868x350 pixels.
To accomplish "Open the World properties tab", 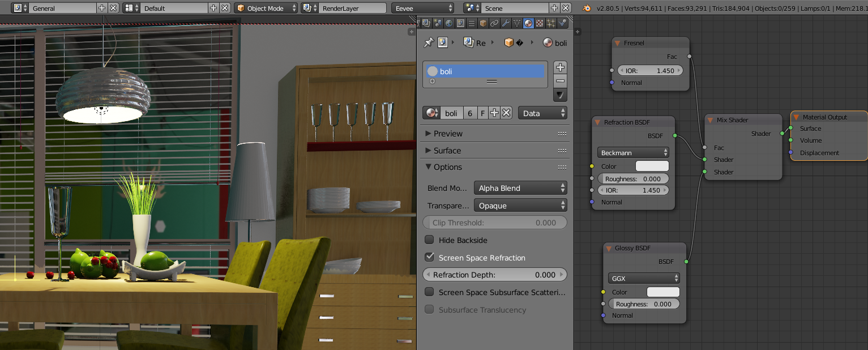I will click(x=449, y=23).
